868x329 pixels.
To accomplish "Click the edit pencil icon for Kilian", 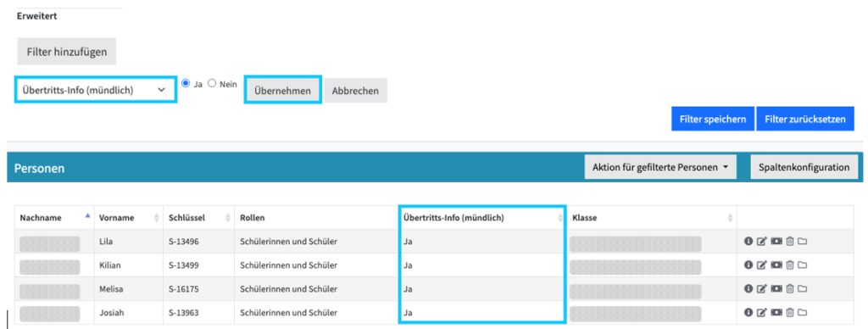I will [x=762, y=265].
